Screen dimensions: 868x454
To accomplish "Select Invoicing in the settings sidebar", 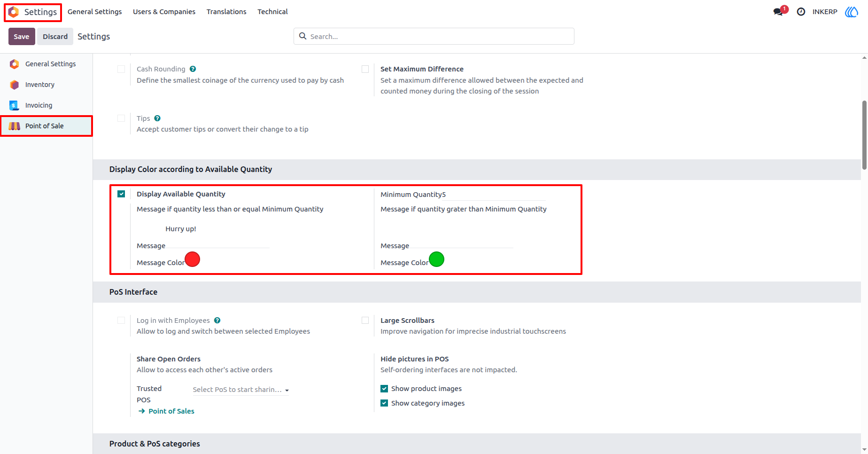I will click(x=46, y=105).
